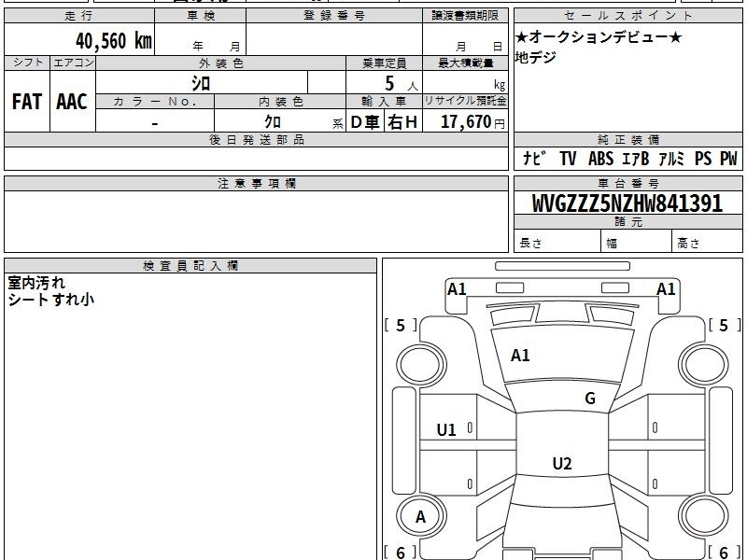Click A1 mark at front right bumper

click(666, 289)
